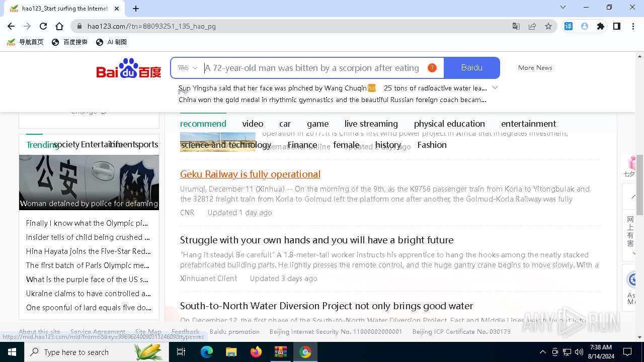Image resolution: width=644 pixels, height=362 pixels.
Task: Bookmark this page with the star icon
Action: click(548, 26)
